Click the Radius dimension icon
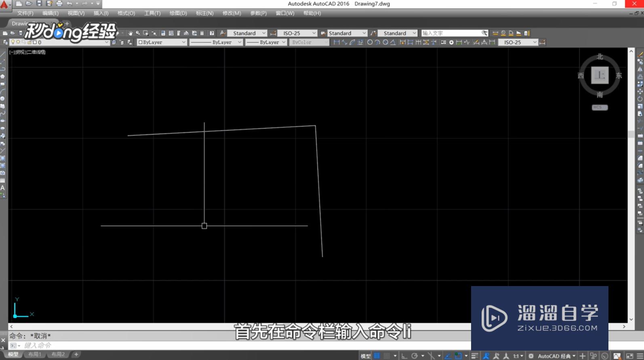This screenshot has height=360, width=644. tap(370, 42)
